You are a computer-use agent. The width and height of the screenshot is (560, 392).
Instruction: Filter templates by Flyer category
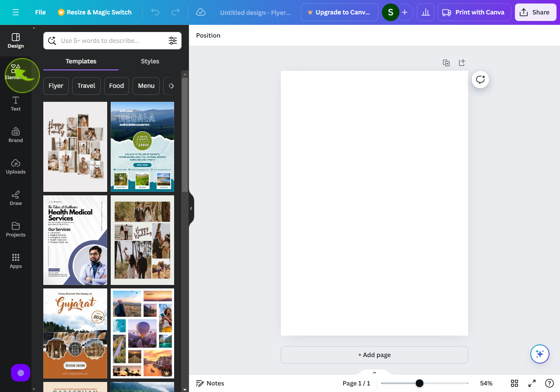pyautogui.click(x=56, y=86)
